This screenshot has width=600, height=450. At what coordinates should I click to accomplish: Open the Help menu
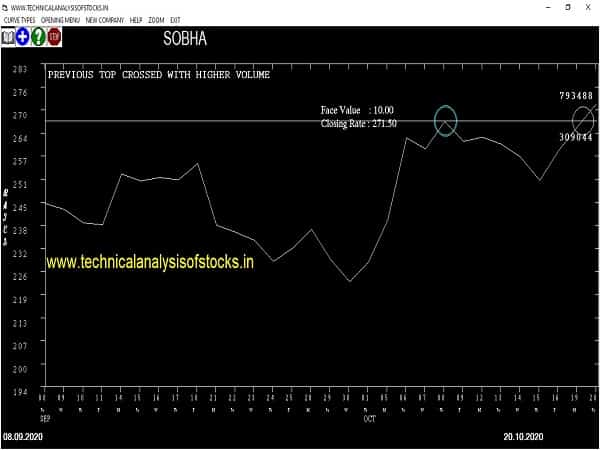tap(136, 20)
